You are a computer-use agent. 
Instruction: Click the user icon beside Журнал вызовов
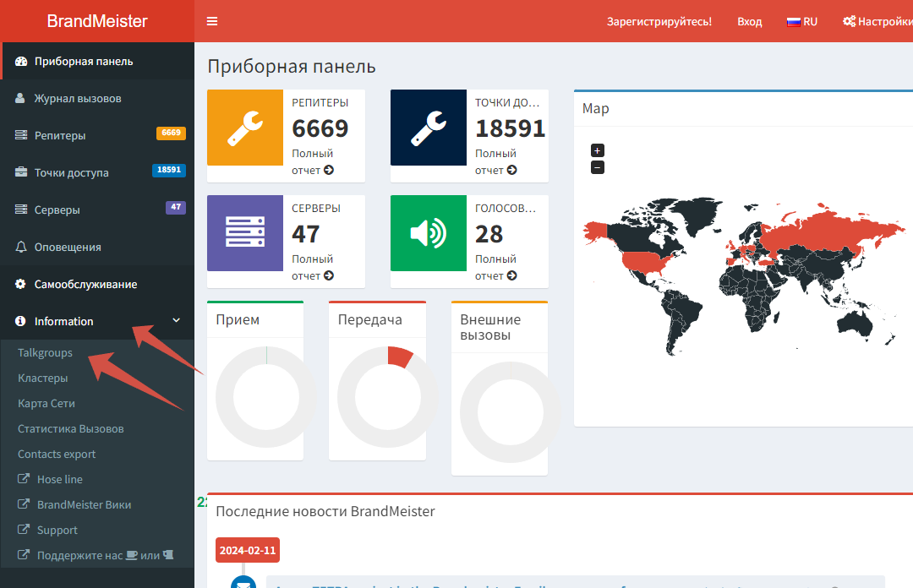(x=20, y=98)
